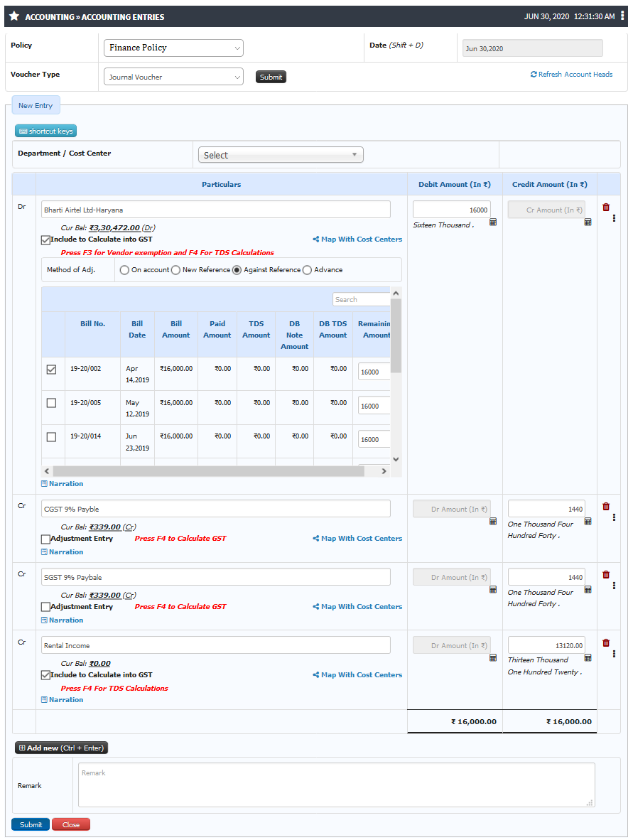
Task: Click Refresh Account Heads link
Action: 571,75
